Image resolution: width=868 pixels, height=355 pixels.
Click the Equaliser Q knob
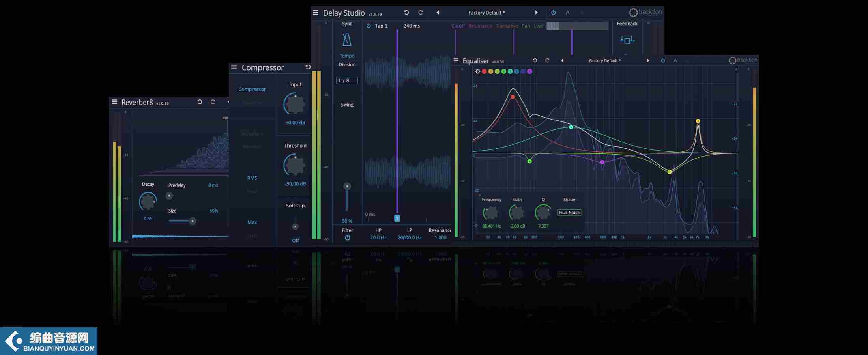543,213
